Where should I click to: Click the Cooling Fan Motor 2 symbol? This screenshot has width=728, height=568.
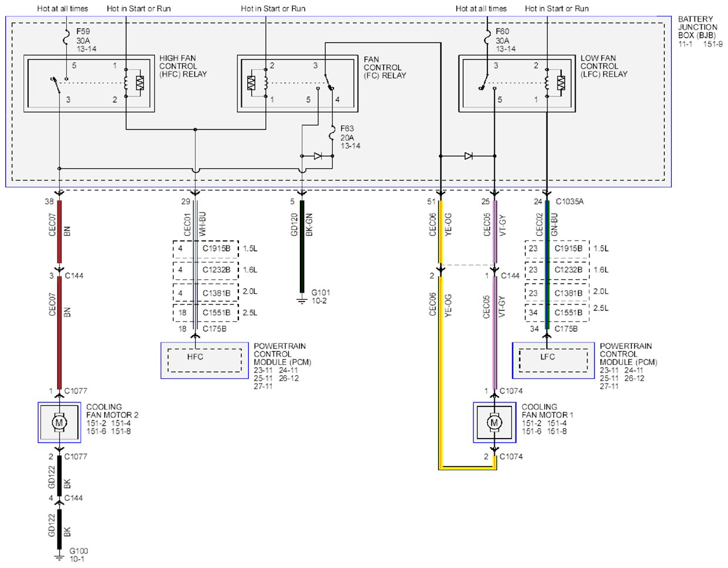point(59,422)
